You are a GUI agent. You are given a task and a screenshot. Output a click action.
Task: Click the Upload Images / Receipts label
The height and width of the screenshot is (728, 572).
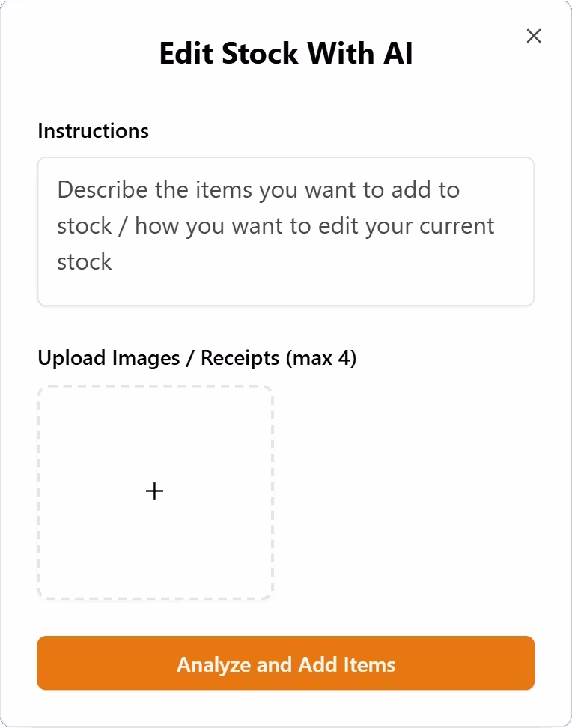[197, 358]
